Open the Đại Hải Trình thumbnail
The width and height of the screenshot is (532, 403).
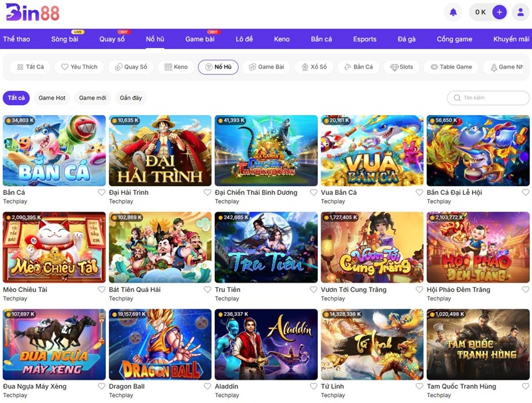160,150
